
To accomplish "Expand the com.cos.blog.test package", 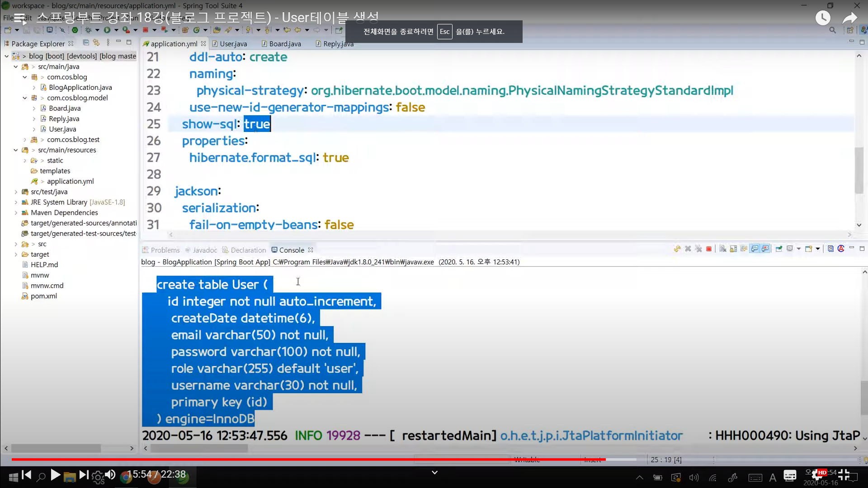I will click(25, 140).
